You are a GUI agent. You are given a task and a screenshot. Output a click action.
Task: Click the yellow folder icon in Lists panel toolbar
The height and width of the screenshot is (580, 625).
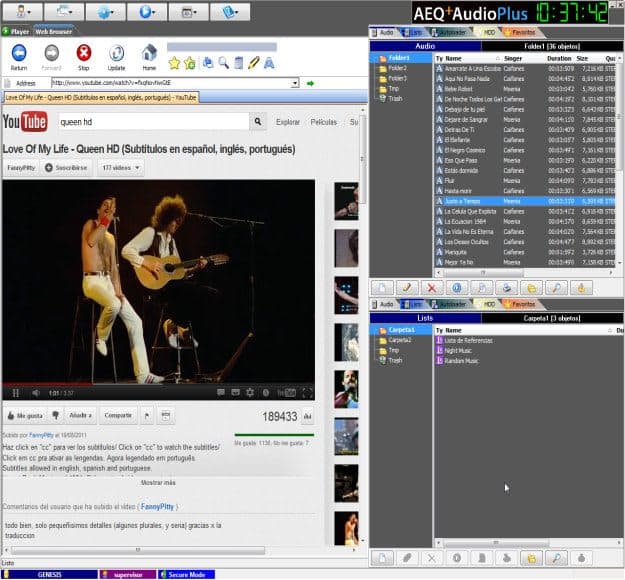531,558
